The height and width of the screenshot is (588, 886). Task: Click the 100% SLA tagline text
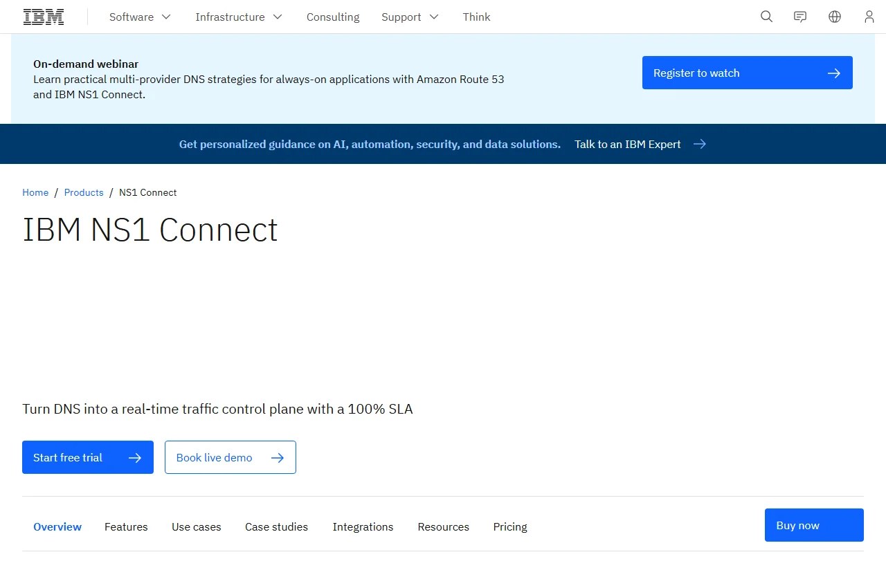tap(217, 409)
